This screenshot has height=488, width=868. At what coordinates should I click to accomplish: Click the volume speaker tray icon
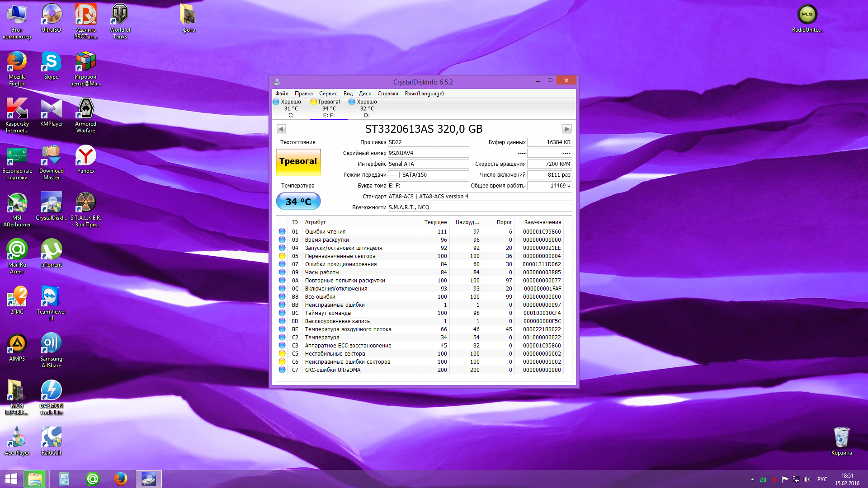(x=807, y=479)
